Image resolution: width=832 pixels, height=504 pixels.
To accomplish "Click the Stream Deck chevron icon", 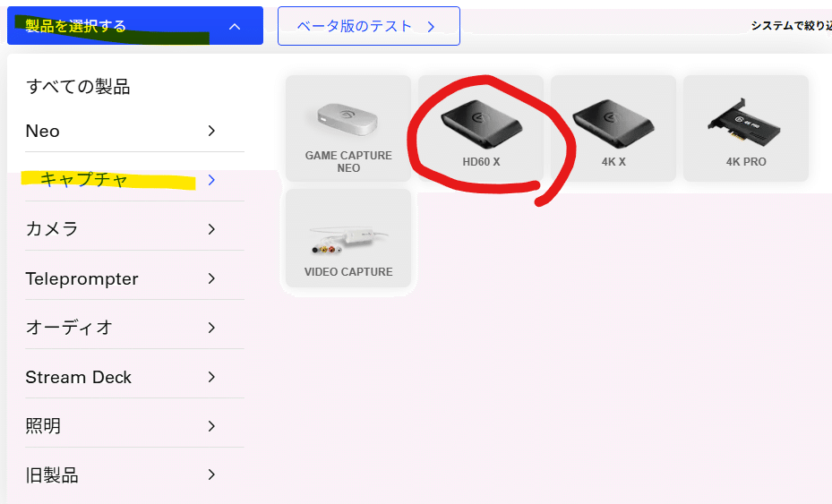I will click(211, 377).
